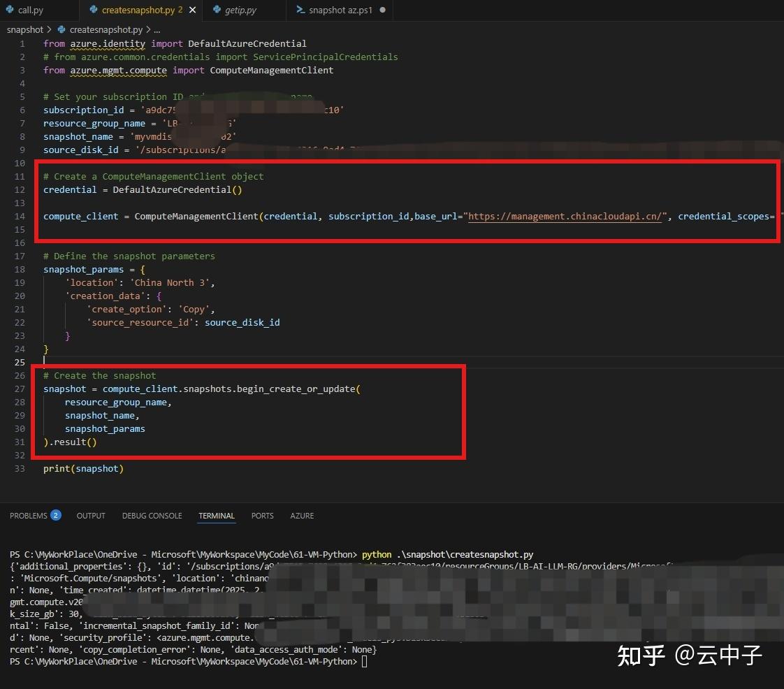Click 'print(snapshot)' statement on line 33
784x689 pixels.
(x=83, y=468)
